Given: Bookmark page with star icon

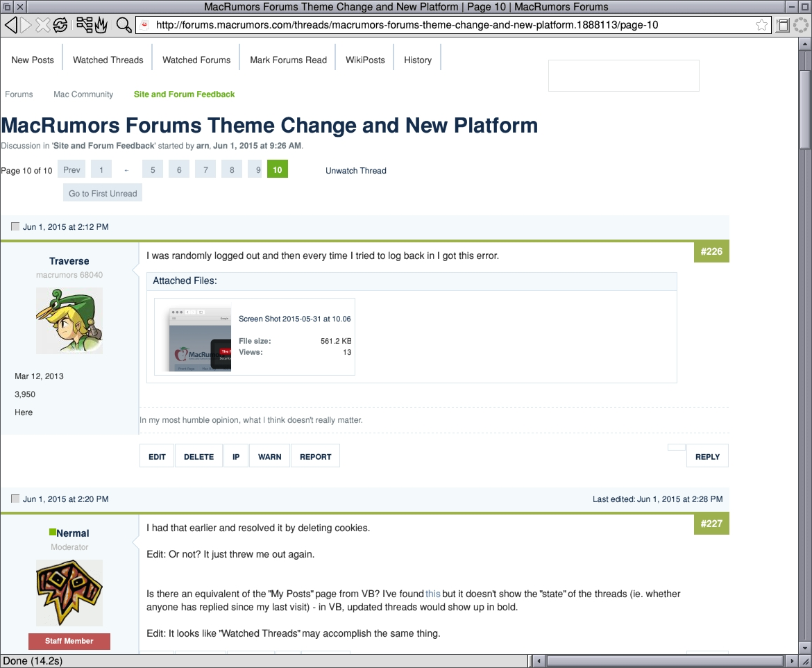Looking at the screenshot, I should coord(761,25).
